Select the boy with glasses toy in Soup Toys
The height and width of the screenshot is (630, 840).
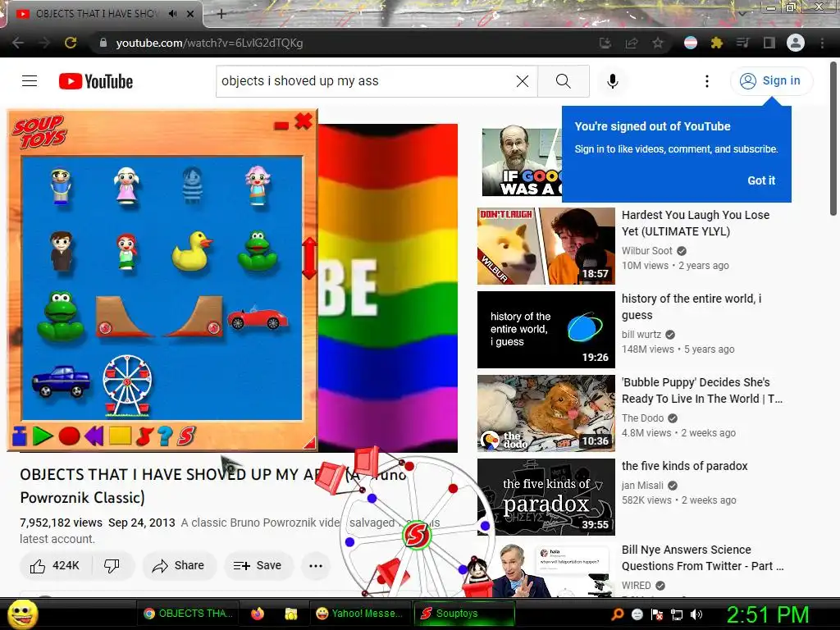click(x=61, y=186)
